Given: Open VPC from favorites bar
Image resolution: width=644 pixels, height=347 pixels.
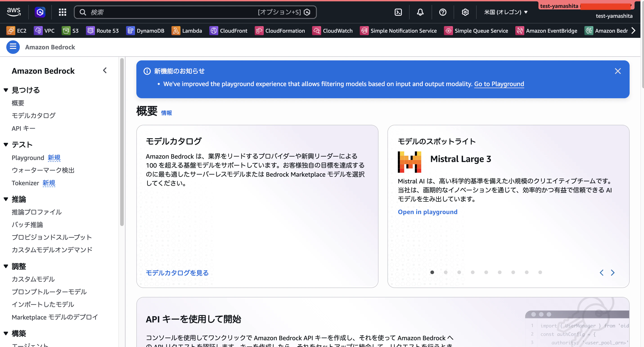Looking at the screenshot, I should tap(44, 31).
